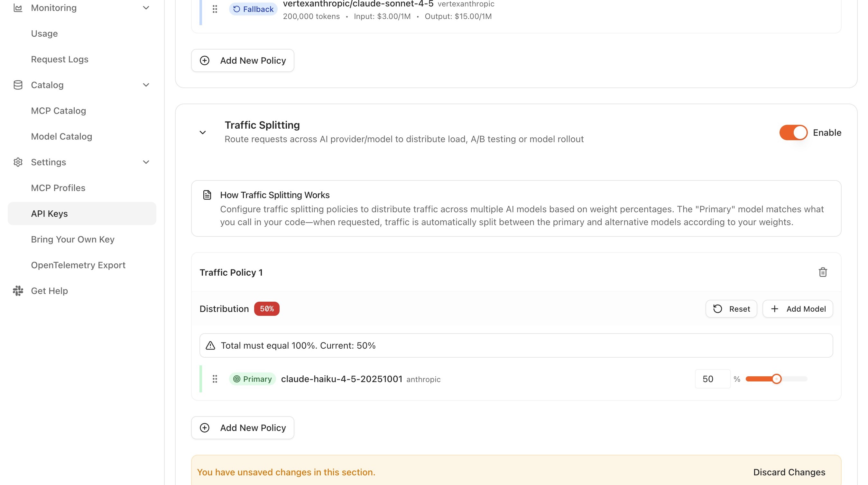Click Add New Policy above Traffic Splitting
The height and width of the screenshot is (485, 868).
click(243, 60)
